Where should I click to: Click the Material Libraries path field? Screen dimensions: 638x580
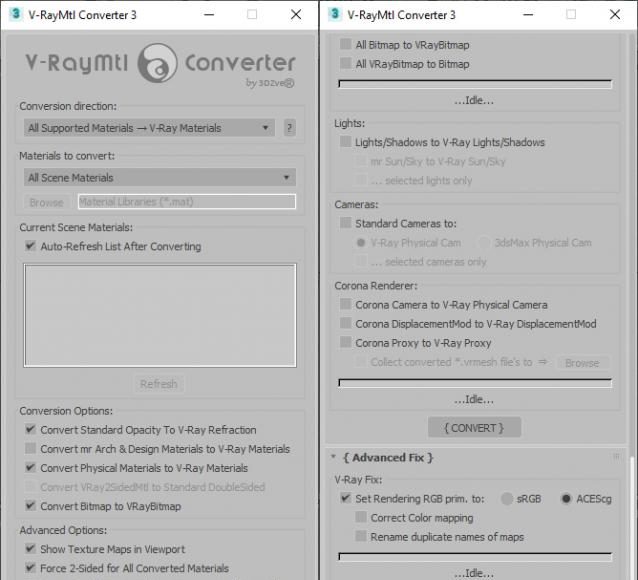click(x=186, y=202)
